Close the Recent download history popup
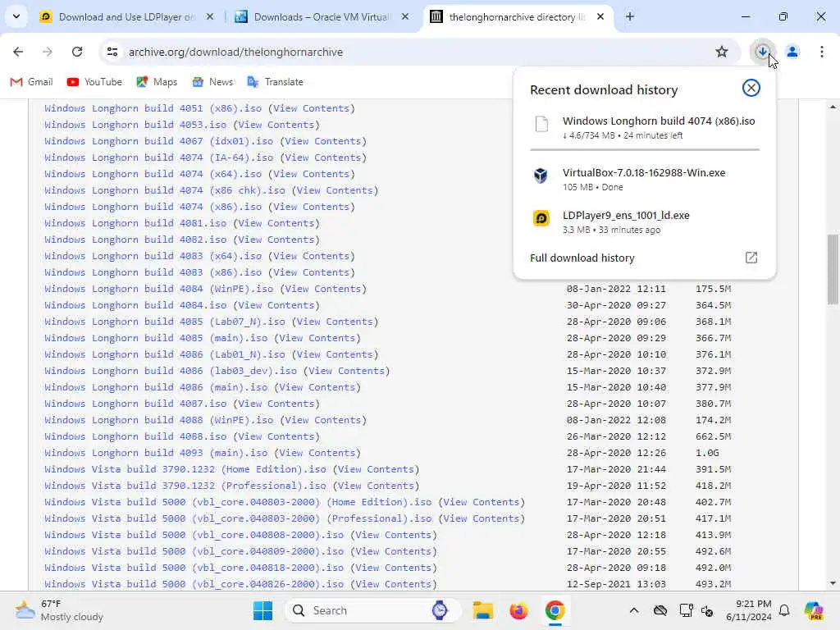The width and height of the screenshot is (840, 630). point(751,88)
